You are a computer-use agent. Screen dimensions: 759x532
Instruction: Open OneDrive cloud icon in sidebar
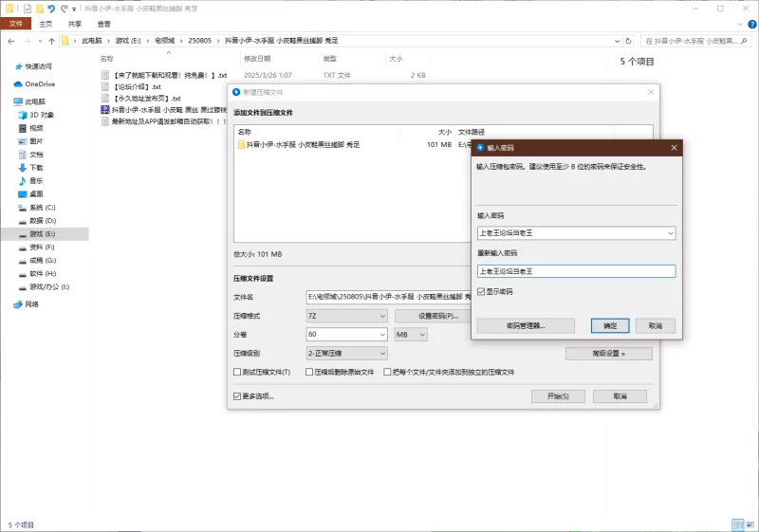click(18, 84)
